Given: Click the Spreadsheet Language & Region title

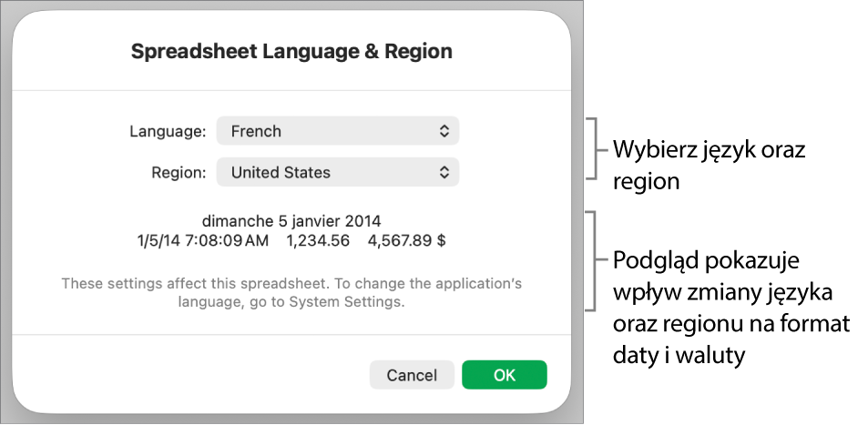Looking at the screenshot, I should (291, 52).
